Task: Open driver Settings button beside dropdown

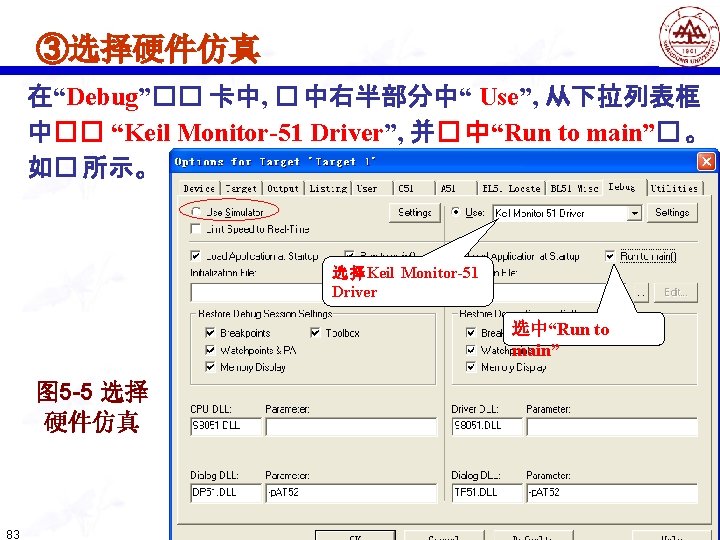Action: point(672,213)
